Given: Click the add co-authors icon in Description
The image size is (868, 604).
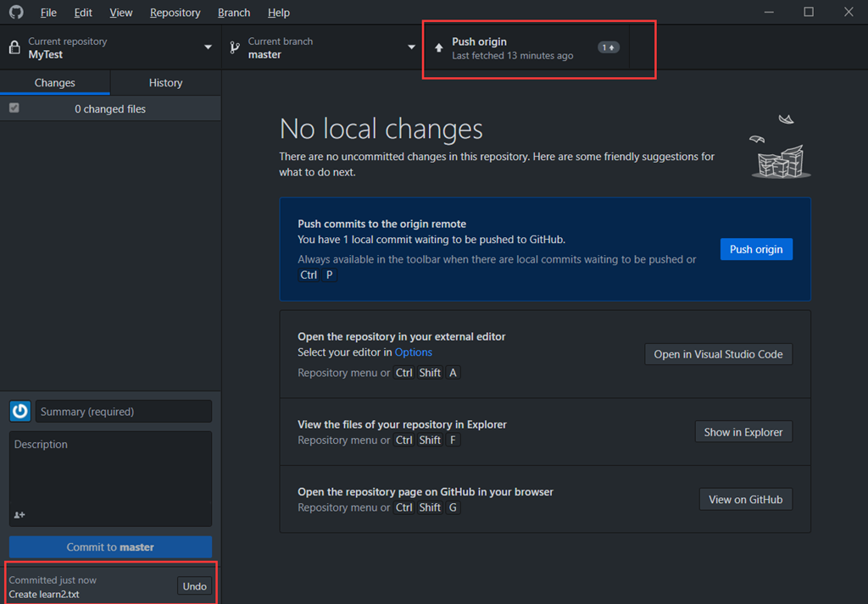Looking at the screenshot, I should (x=19, y=515).
